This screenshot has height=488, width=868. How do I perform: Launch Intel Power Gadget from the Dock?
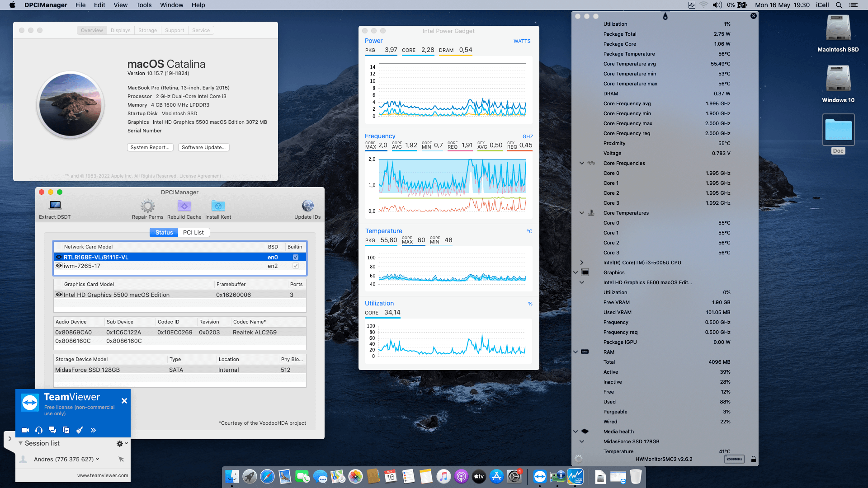576,476
